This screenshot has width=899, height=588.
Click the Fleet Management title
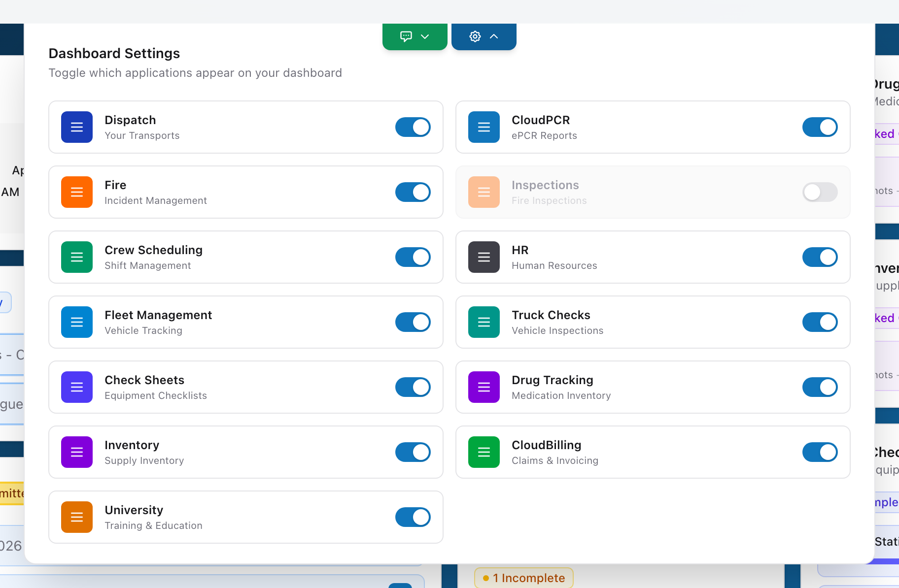point(158,315)
